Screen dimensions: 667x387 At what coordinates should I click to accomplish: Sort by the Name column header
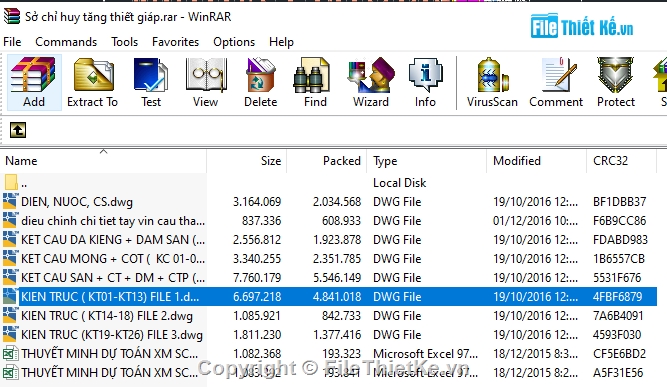[x=104, y=161]
